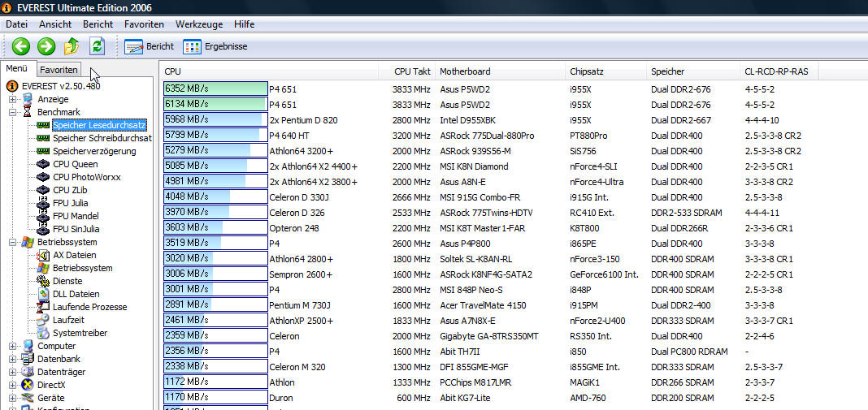Select the Asus A8N-E motherboard cell

[465, 182]
